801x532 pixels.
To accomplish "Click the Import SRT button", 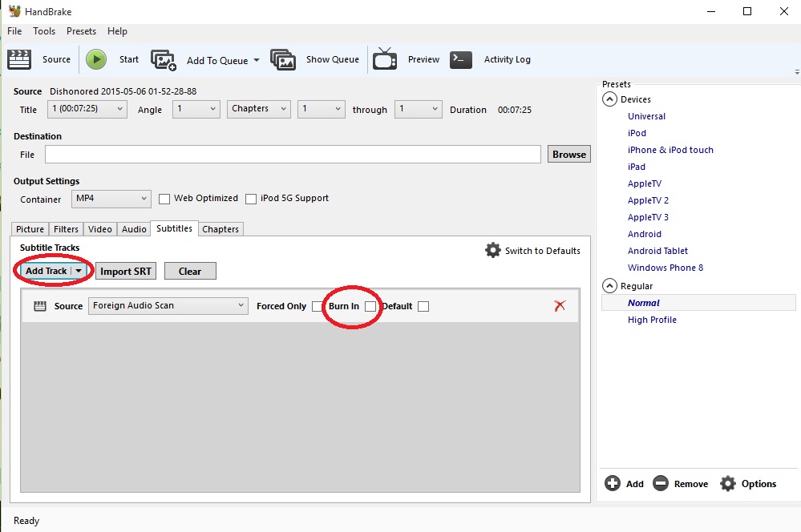I will (x=126, y=271).
